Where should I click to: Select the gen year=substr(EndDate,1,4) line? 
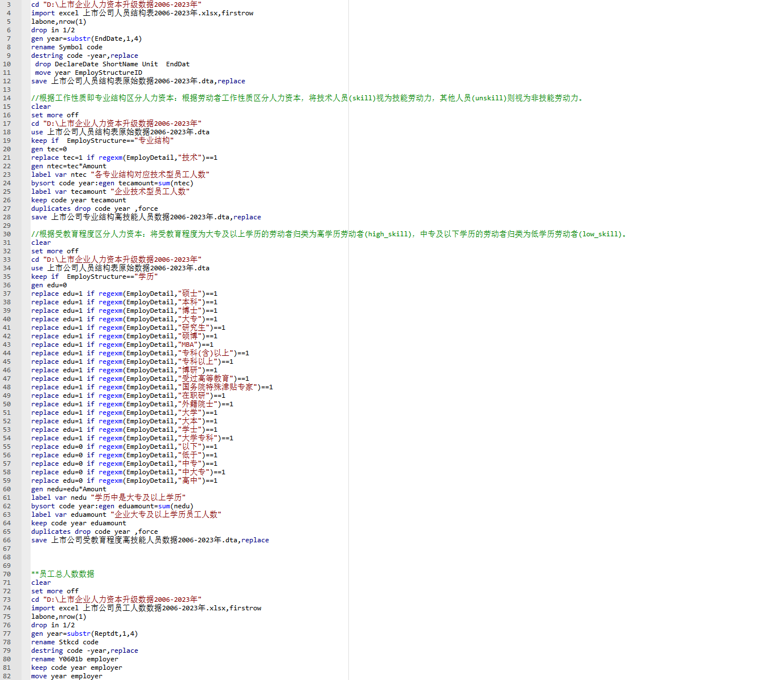click(87, 39)
